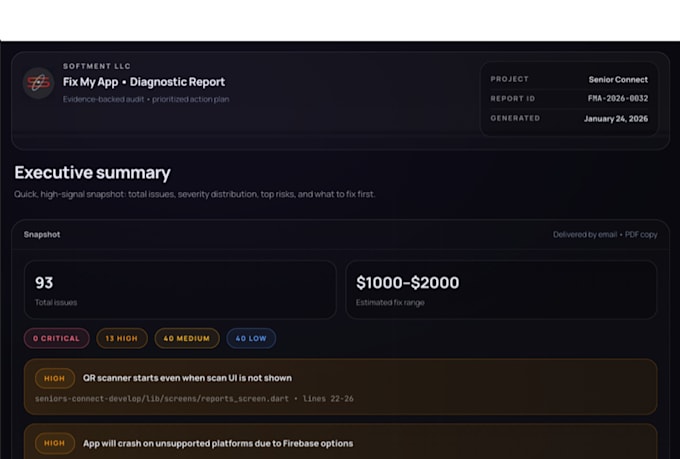Open the QR scanner starts issue card

click(x=340, y=387)
